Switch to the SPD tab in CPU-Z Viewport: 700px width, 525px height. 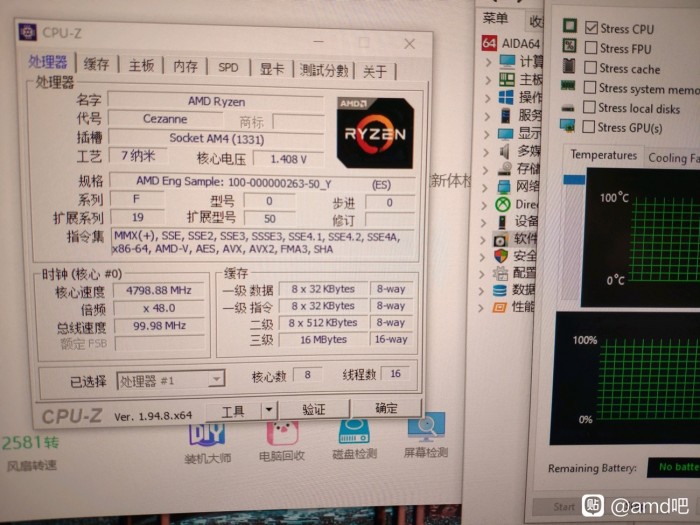228,67
